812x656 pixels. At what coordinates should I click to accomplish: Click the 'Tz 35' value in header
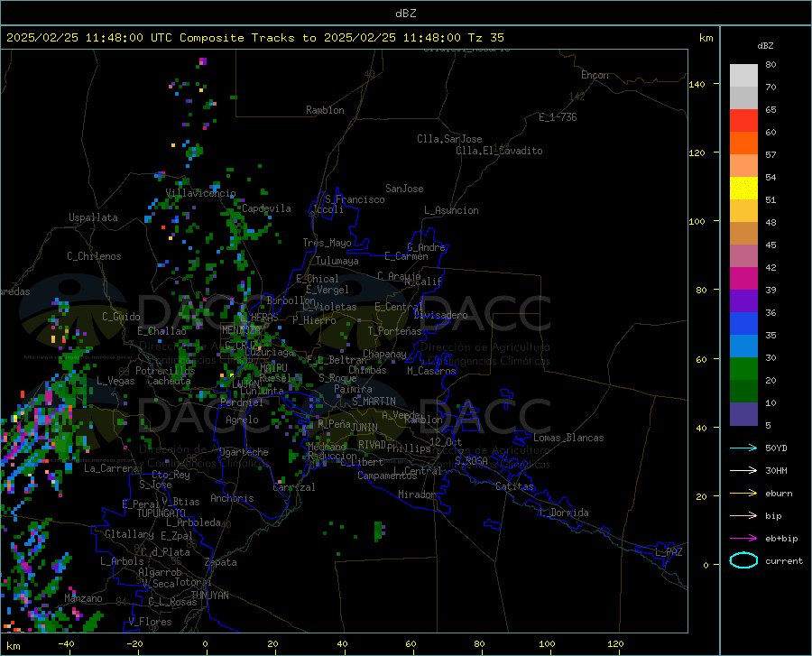coord(485,38)
